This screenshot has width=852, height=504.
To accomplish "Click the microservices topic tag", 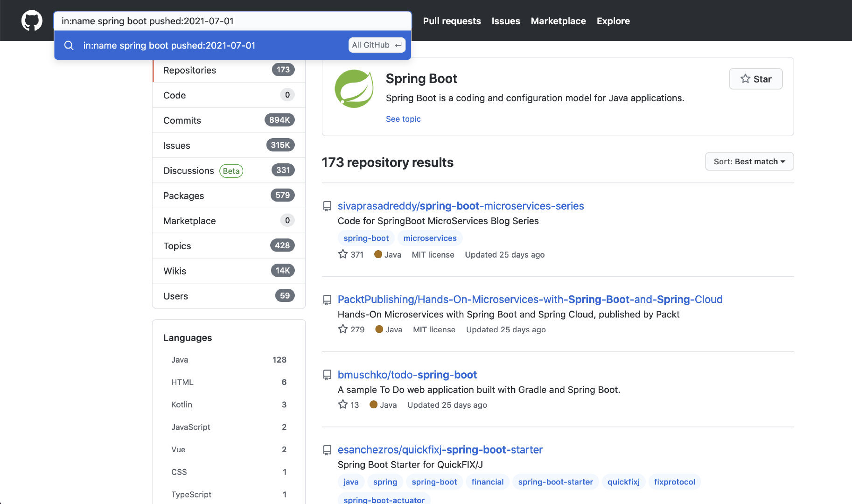I will (x=430, y=238).
